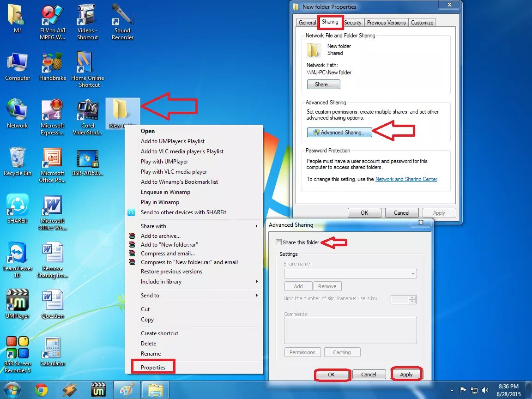Choose Properties in context menu
532x399 pixels.
(193, 368)
